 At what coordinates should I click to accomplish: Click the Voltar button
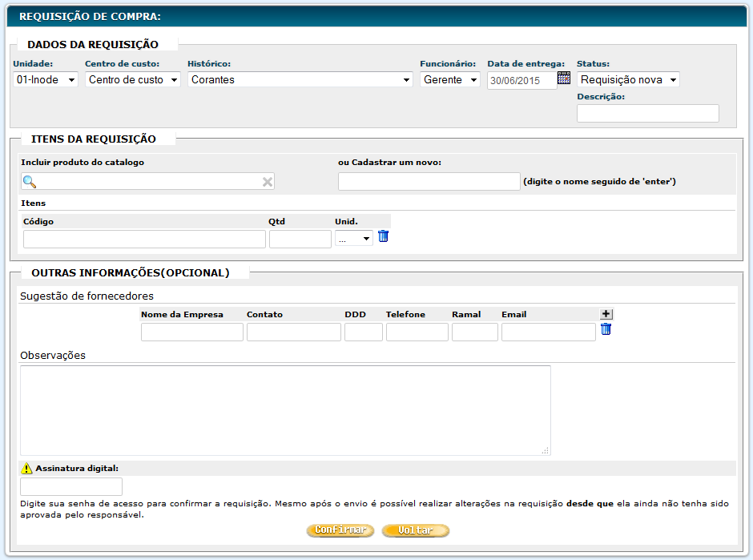(416, 530)
